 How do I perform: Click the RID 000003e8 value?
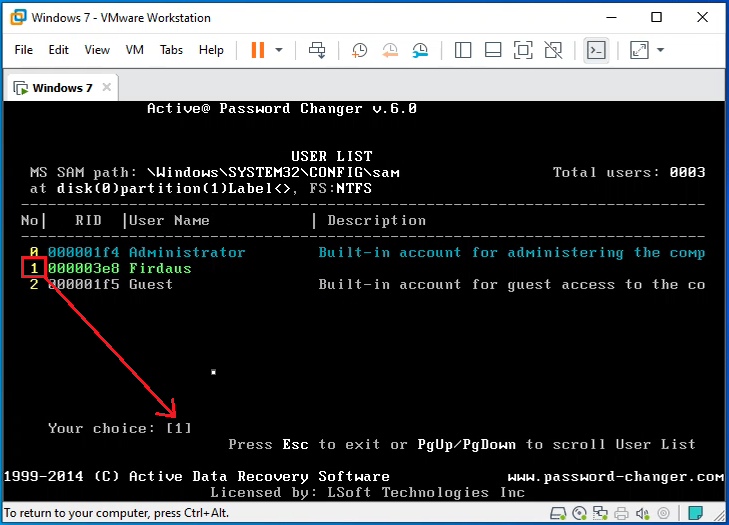pyautogui.click(x=84, y=268)
